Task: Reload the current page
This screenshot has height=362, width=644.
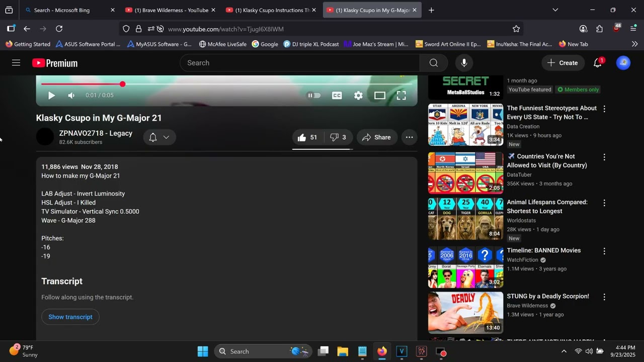Action: [59, 29]
